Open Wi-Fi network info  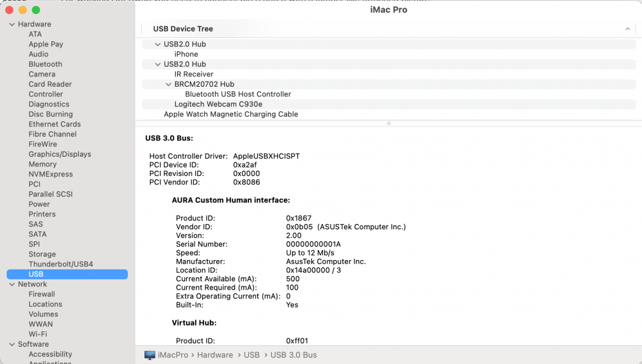click(x=38, y=334)
